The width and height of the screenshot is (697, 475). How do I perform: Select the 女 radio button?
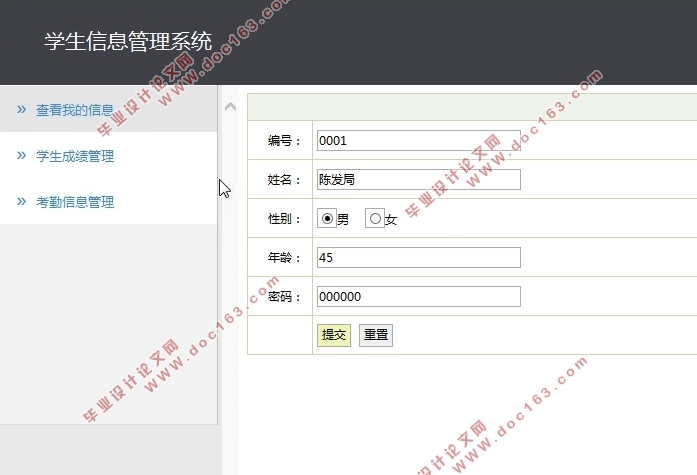[375, 219]
